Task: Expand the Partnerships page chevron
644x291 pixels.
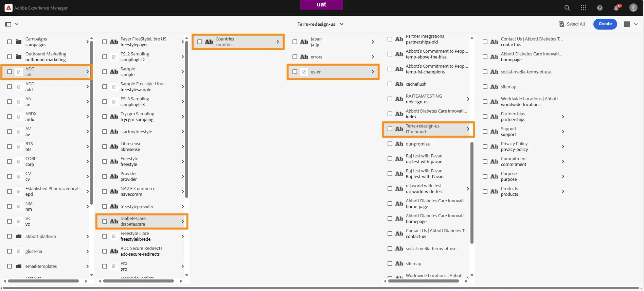Action: (563, 117)
